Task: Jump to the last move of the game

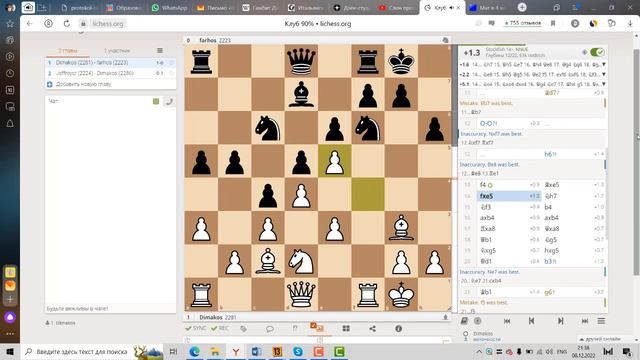Action: (585, 321)
